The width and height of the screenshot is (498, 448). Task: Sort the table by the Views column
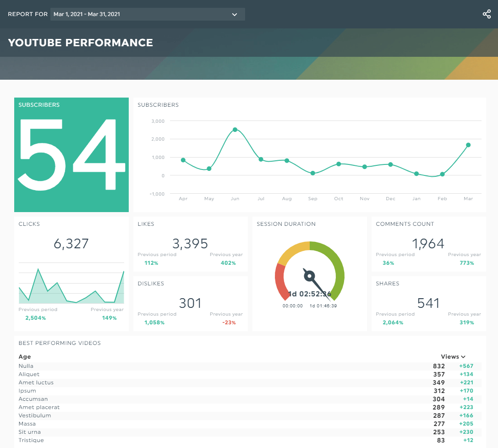point(453,356)
